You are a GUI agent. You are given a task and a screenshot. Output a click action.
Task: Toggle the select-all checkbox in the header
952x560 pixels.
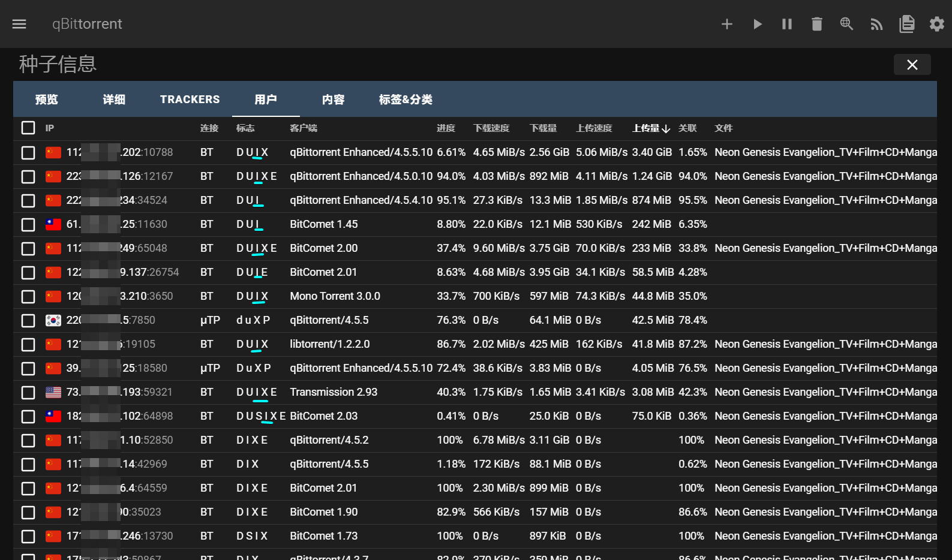pyautogui.click(x=28, y=128)
